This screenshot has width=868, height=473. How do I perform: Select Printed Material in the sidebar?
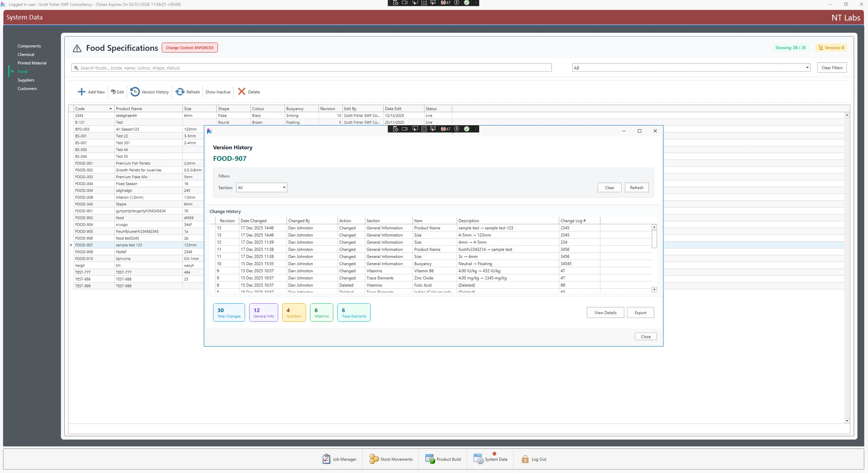click(32, 63)
